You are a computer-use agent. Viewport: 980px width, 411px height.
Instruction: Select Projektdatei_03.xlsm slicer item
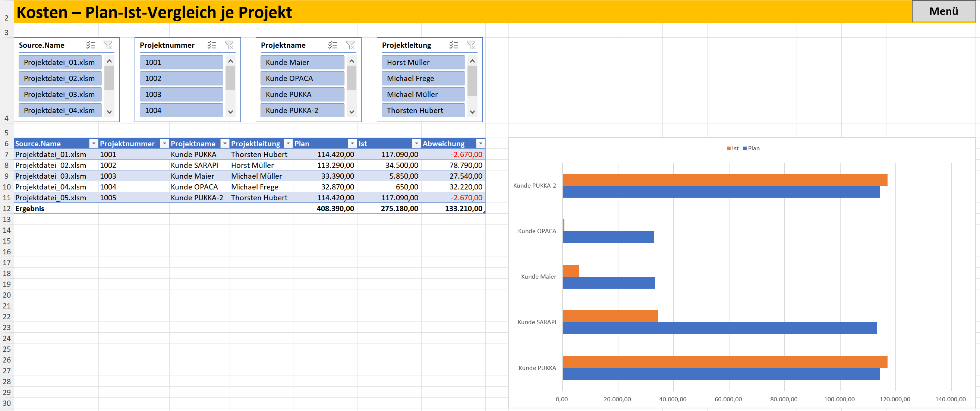pyautogui.click(x=60, y=94)
